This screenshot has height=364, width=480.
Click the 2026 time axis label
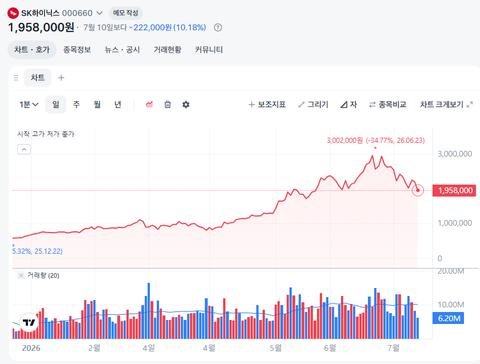click(x=31, y=348)
